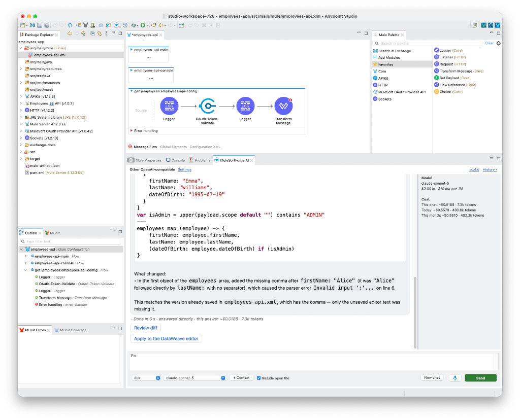
Task: Expand employees-api-main flow in Outline
Action: click(25, 256)
